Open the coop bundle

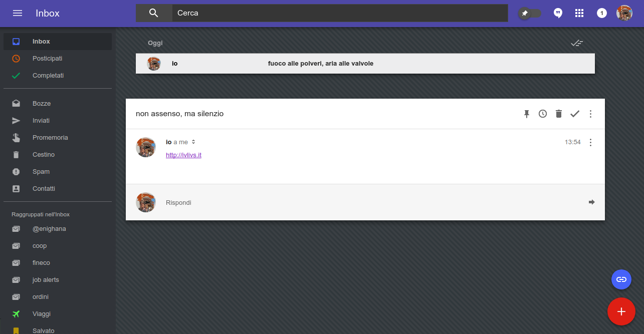click(x=58, y=246)
